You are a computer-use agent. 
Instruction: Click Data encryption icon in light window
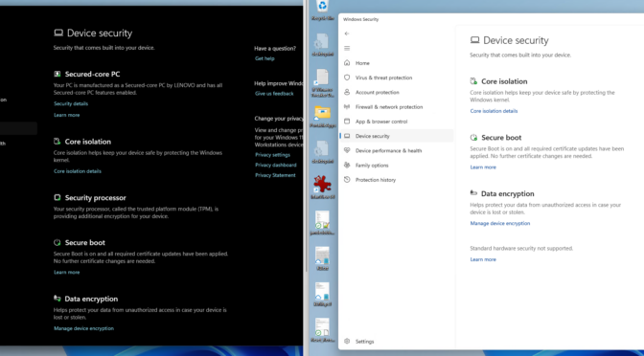[x=473, y=193]
